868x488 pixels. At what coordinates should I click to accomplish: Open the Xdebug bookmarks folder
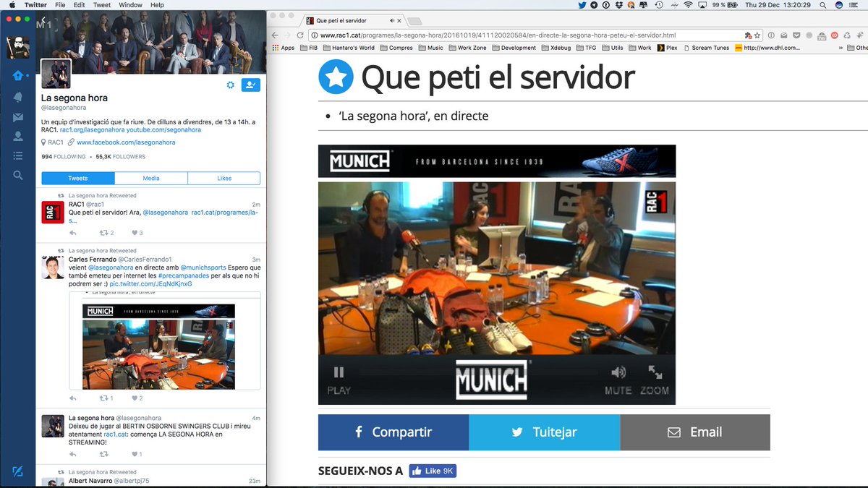click(x=556, y=48)
